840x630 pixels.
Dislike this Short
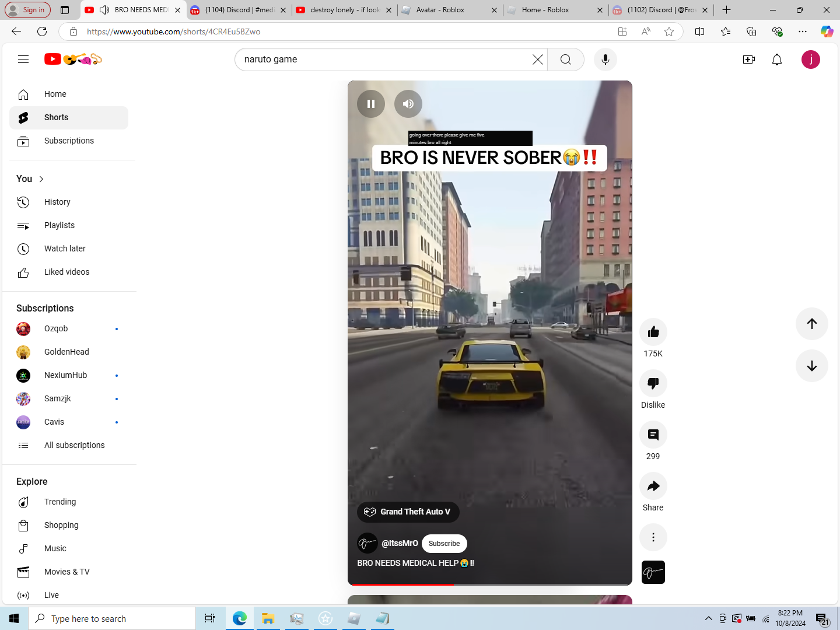tap(653, 383)
